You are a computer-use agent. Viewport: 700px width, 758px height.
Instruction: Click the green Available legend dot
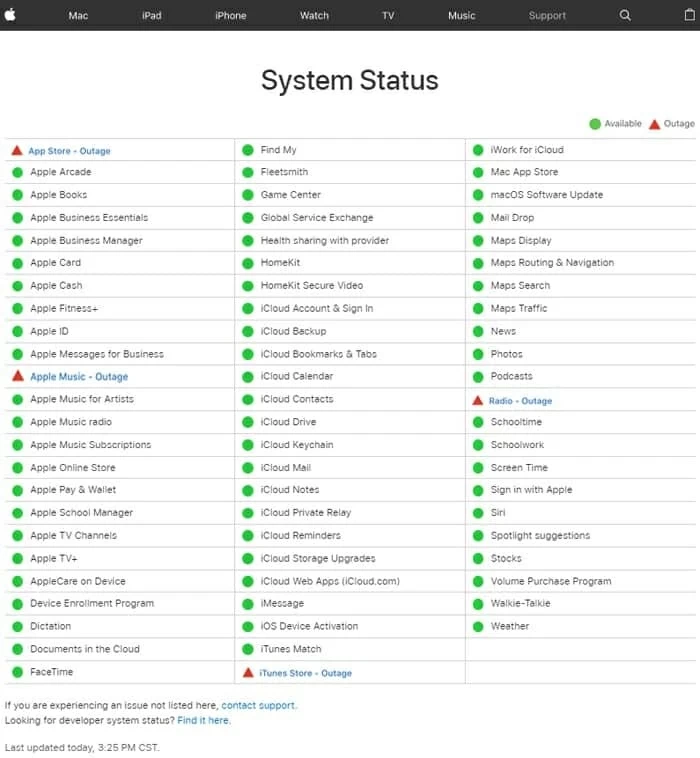(595, 124)
